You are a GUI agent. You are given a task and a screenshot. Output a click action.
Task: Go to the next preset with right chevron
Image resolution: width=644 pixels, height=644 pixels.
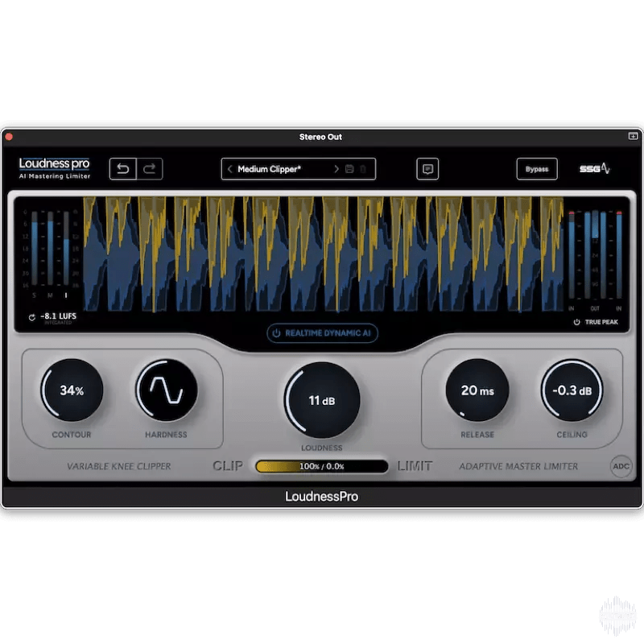pyautogui.click(x=336, y=169)
